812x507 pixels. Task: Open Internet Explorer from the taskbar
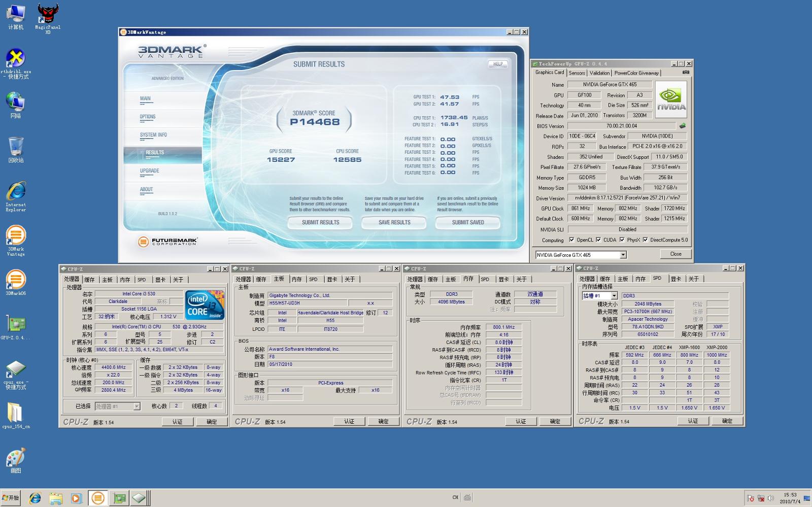(x=35, y=498)
